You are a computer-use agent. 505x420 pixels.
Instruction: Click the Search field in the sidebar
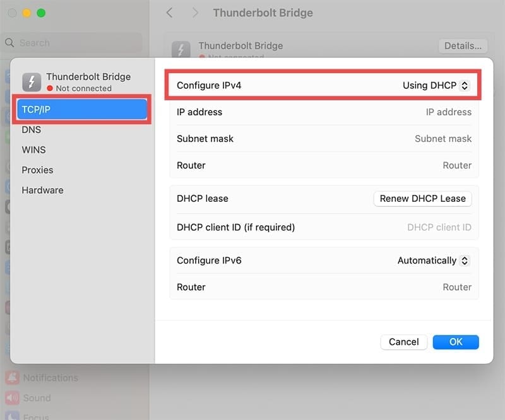(76, 43)
